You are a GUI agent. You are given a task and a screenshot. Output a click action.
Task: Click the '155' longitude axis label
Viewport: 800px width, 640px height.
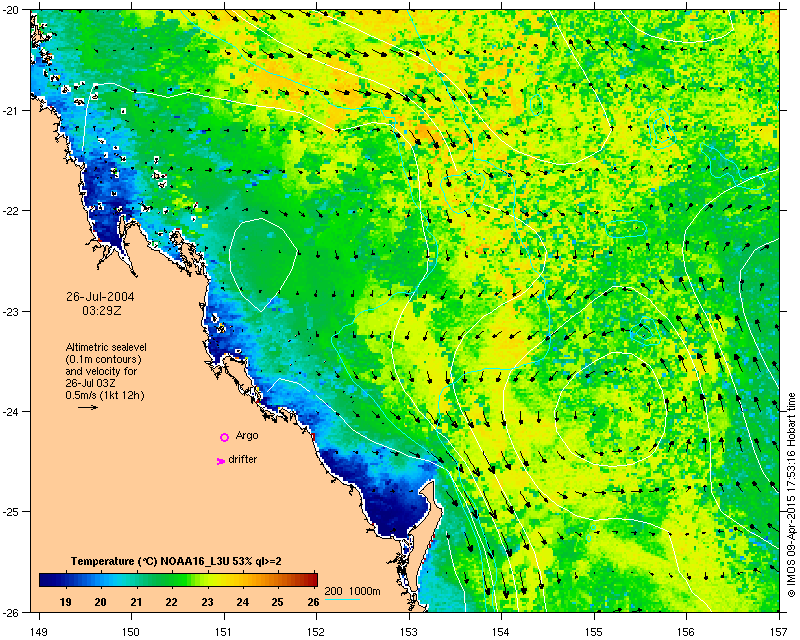tap(594, 632)
